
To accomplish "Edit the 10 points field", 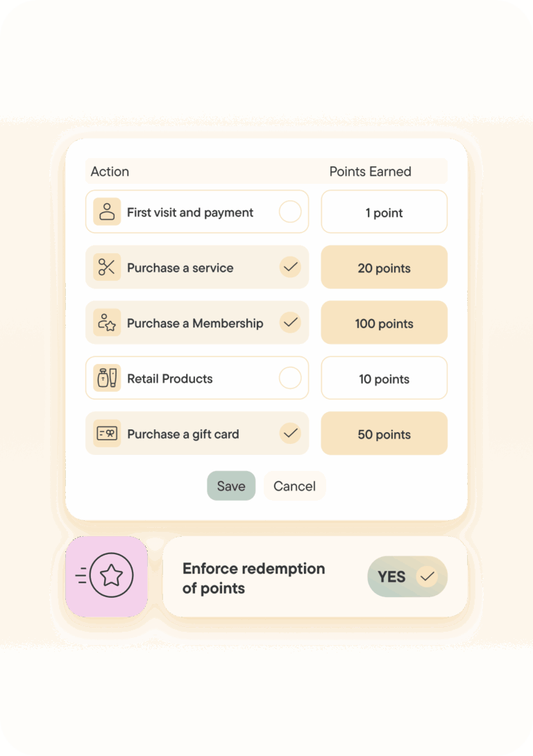I will [384, 379].
